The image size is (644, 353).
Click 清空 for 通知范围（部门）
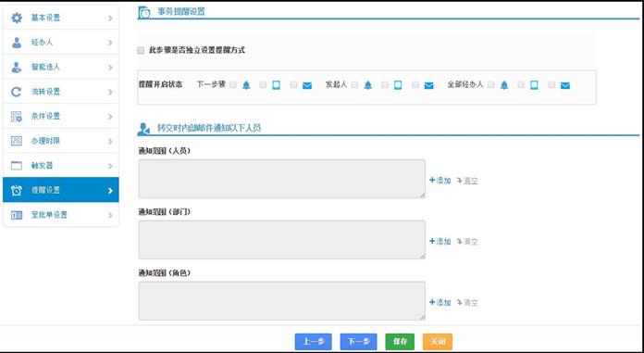click(467, 242)
